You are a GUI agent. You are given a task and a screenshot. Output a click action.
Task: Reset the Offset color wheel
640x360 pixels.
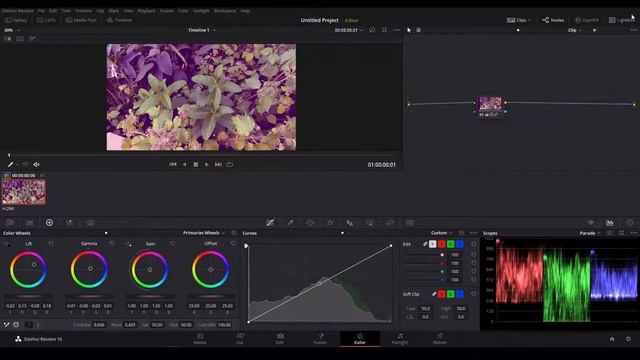tap(233, 243)
